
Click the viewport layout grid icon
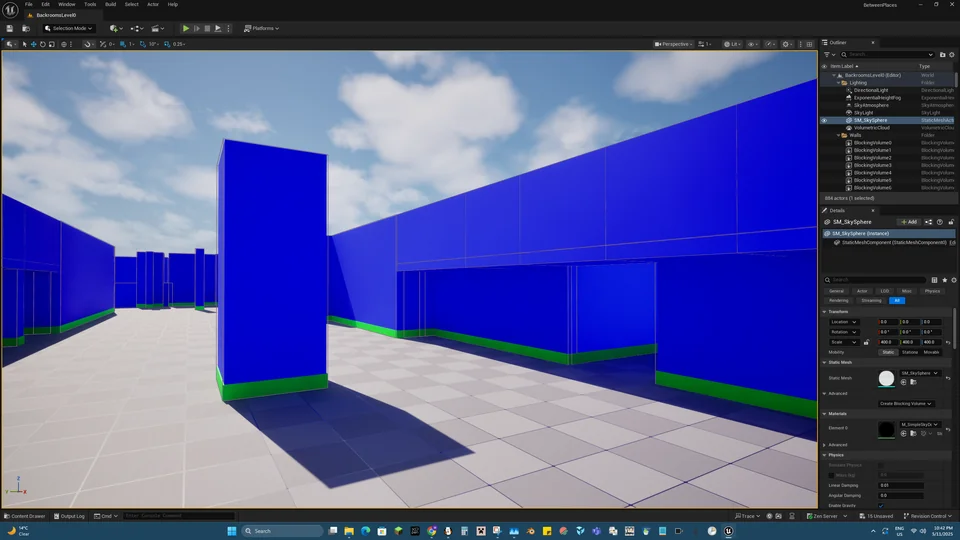click(809, 44)
